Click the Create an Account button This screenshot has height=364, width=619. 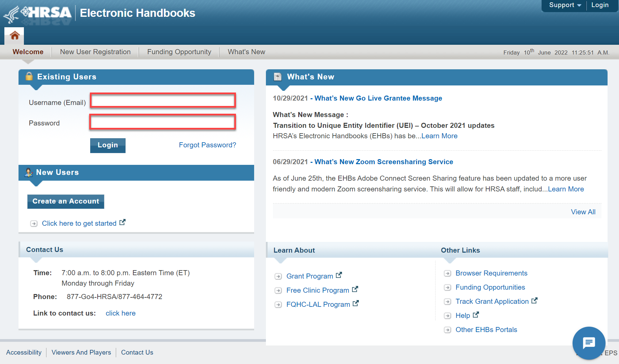[x=66, y=202]
